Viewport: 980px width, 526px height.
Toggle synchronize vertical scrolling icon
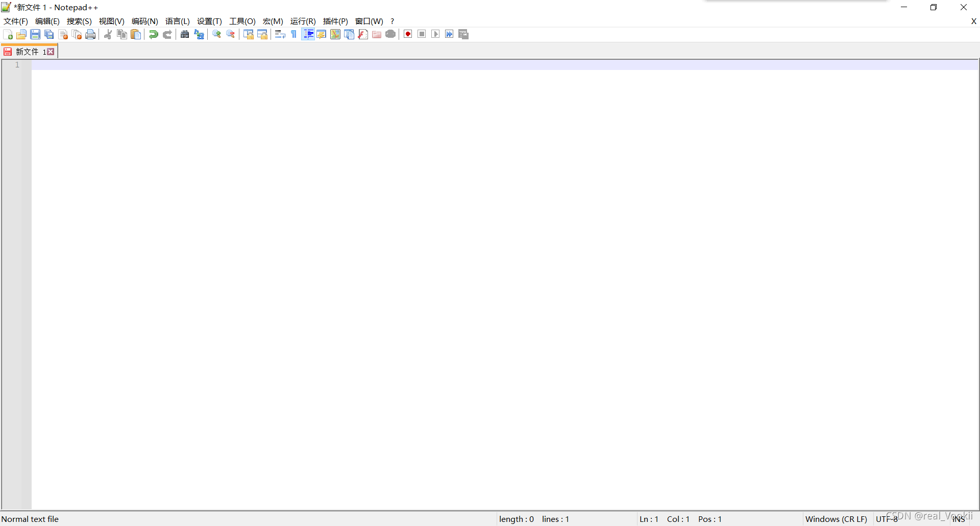pos(249,34)
